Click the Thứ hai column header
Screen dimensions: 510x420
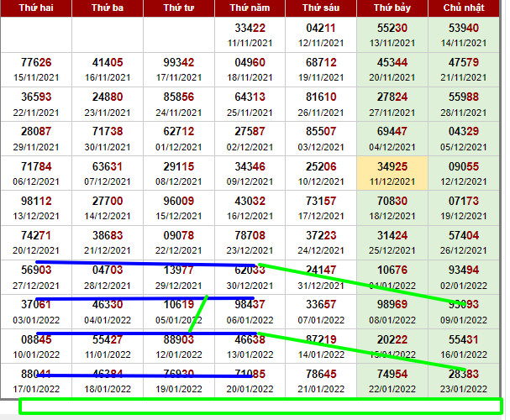tap(35, 8)
